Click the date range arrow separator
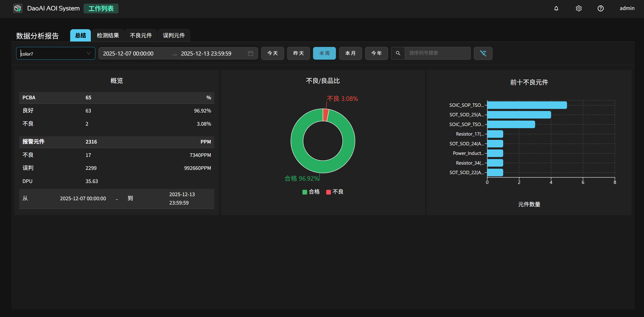This screenshot has width=644, height=317. pos(174,54)
